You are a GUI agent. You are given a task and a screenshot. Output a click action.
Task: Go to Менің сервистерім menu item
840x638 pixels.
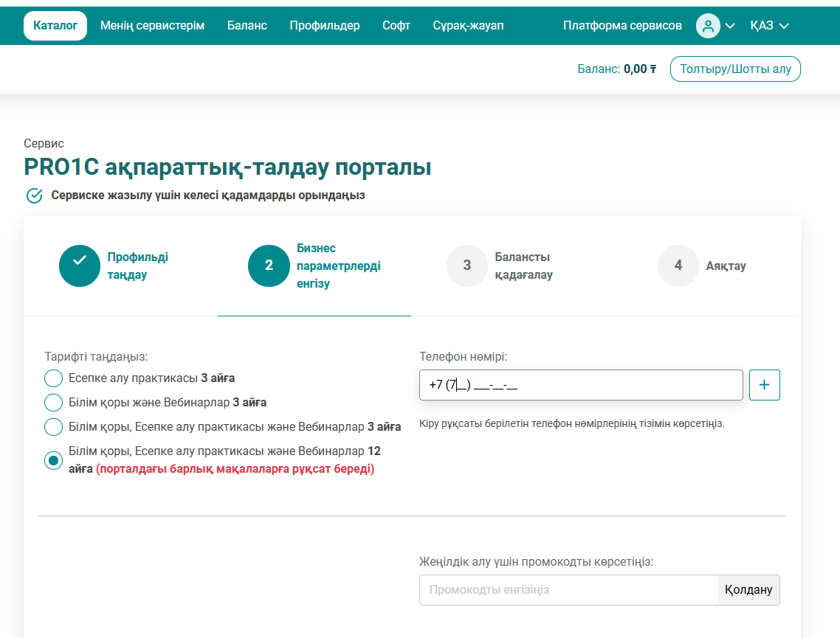point(152,26)
